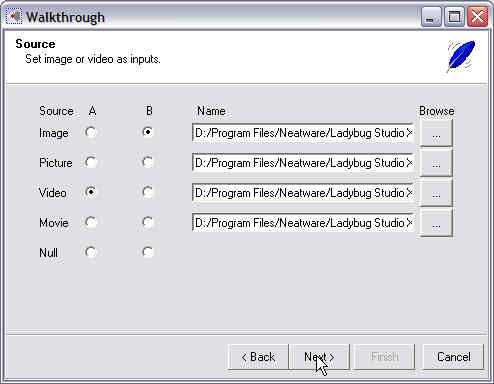Click the 'Image' row label
Image resolution: width=494 pixels, height=384 pixels.
tap(54, 133)
